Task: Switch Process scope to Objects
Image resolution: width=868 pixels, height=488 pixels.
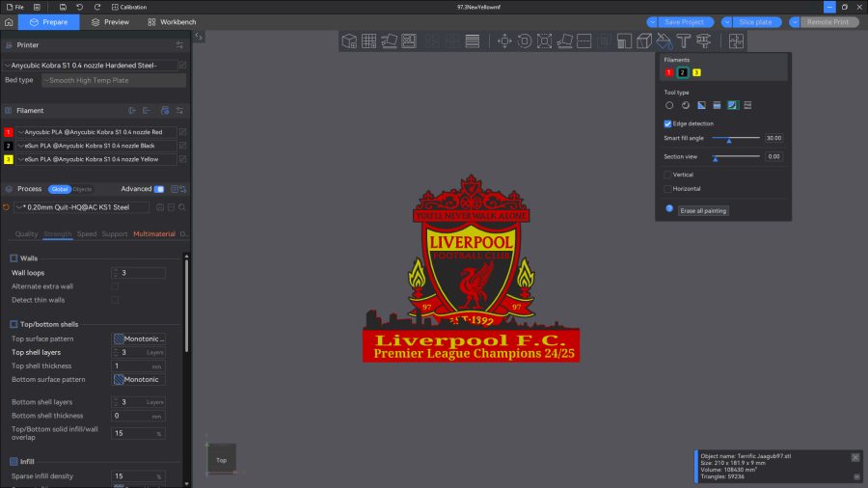Action: tap(83, 189)
